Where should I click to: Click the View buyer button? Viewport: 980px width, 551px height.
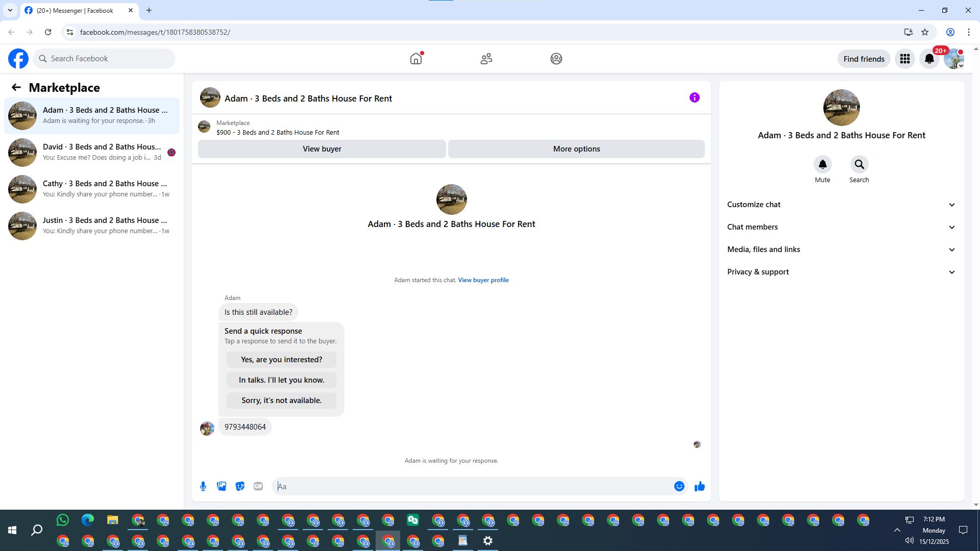coord(322,149)
